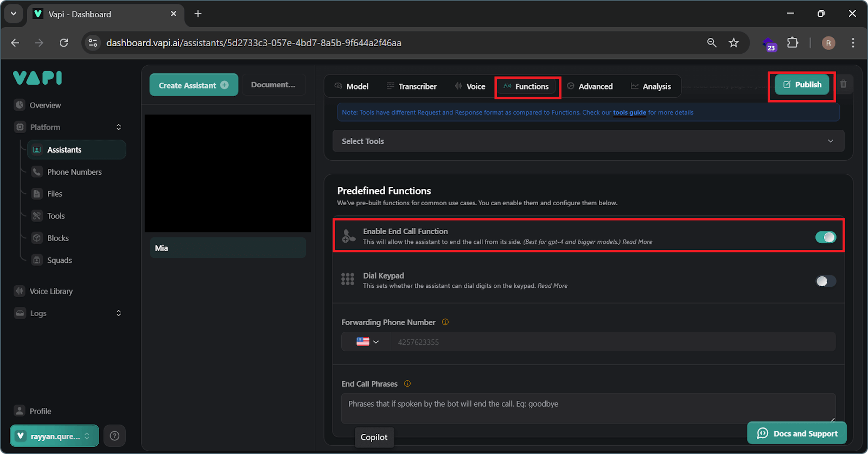Open the rayyan.qure... account switcher

54,436
